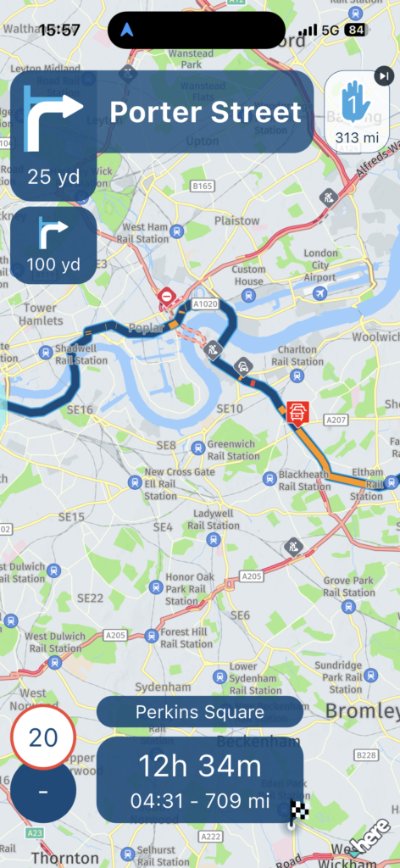Tap the 20 speed limit sign
400x868 pixels.
(43, 737)
